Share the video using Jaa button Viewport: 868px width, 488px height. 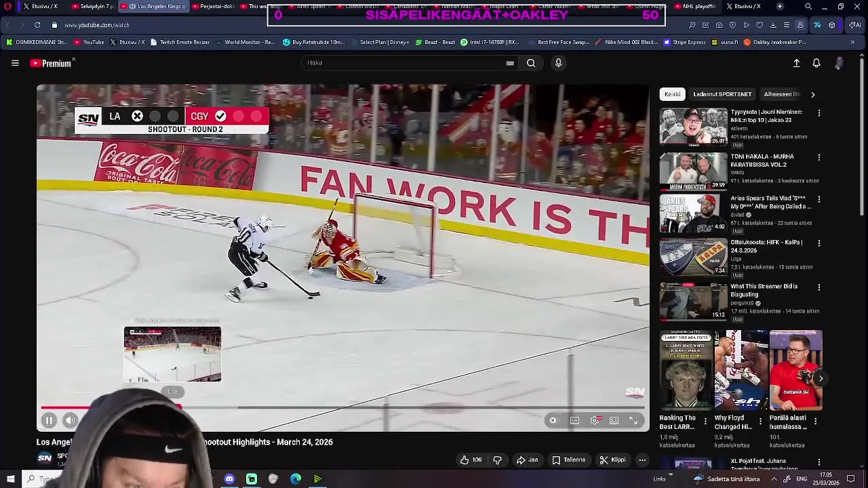pos(527,460)
